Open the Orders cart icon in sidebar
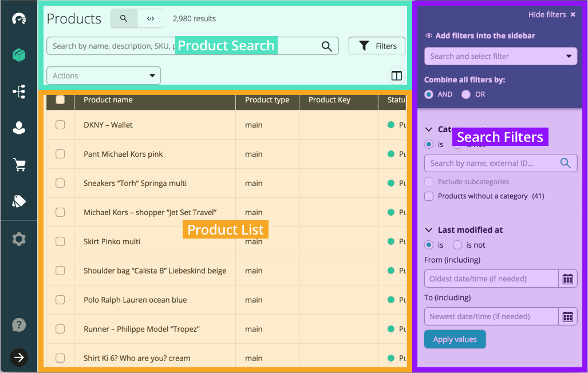588x373 pixels. point(19,165)
